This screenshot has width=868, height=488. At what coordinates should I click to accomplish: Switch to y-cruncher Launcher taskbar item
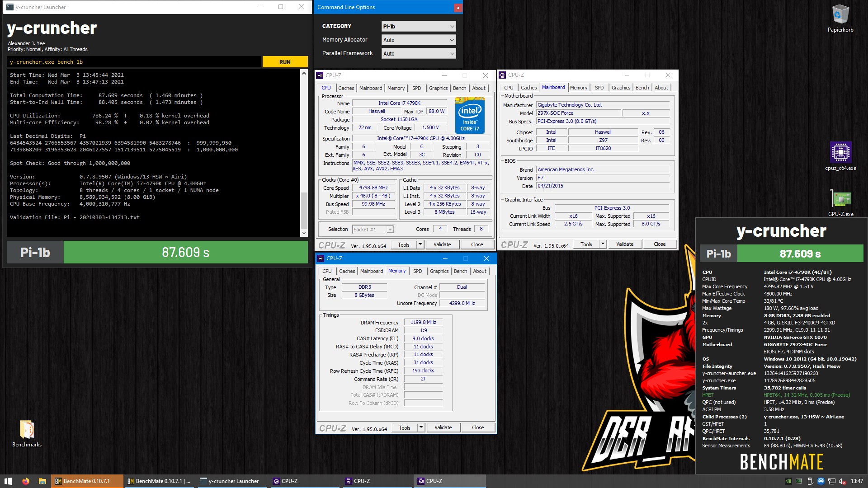(x=232, y=481)
